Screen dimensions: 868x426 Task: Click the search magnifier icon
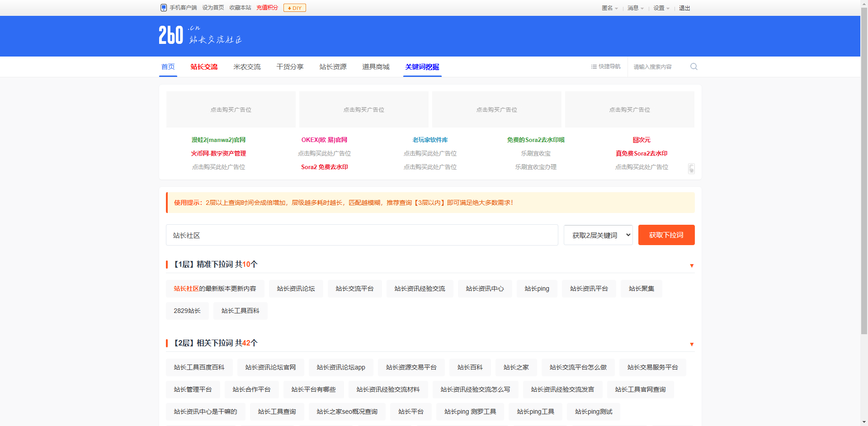click(693, 66)
